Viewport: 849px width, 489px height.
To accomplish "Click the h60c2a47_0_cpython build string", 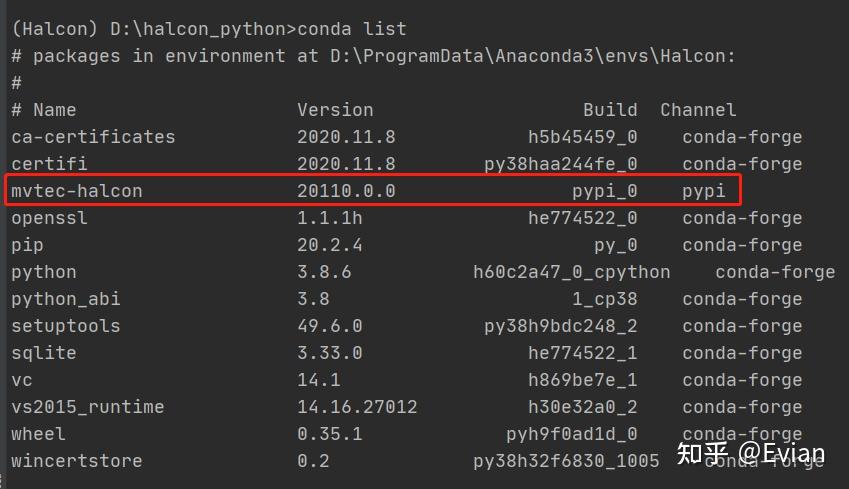I will pyautogui.click(x=572, y=271).
